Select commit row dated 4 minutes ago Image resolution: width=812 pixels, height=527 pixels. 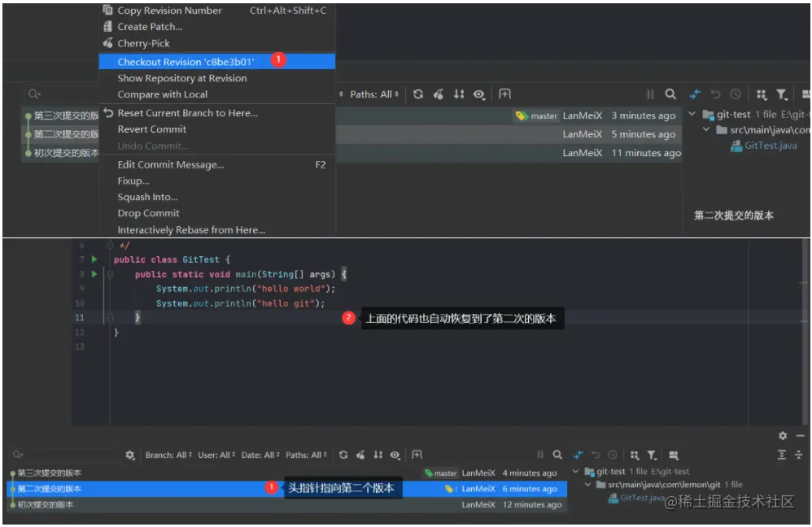(287, 473)
